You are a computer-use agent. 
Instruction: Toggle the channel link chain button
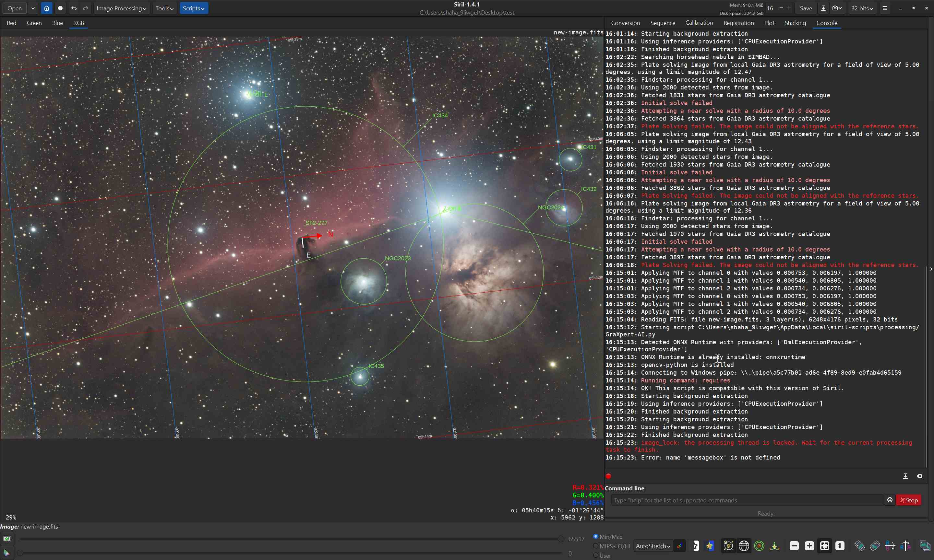click(679, 546)
